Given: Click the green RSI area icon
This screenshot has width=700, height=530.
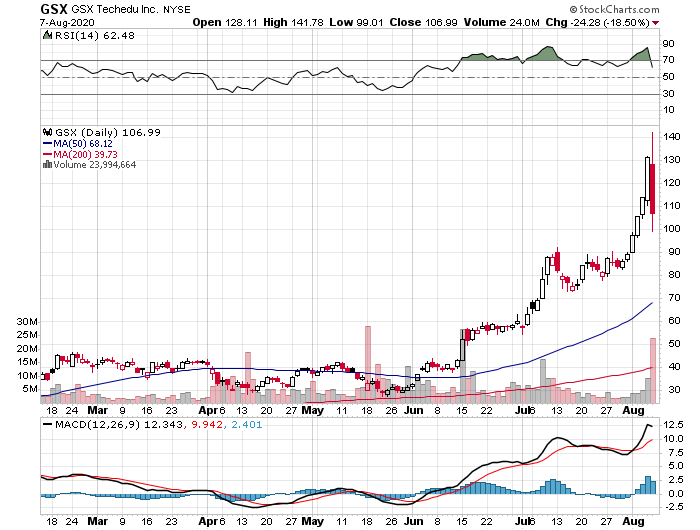Looking at the screenshot, I should click(47, 35).
